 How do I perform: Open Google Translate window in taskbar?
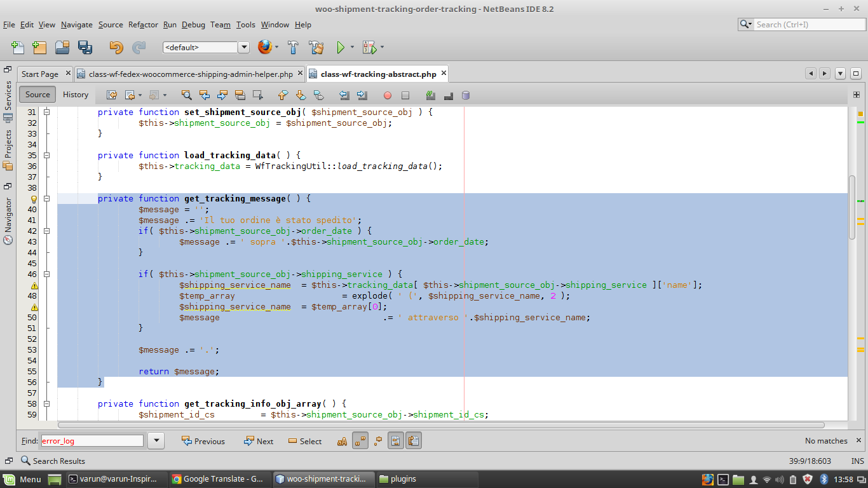pos(219,479)
